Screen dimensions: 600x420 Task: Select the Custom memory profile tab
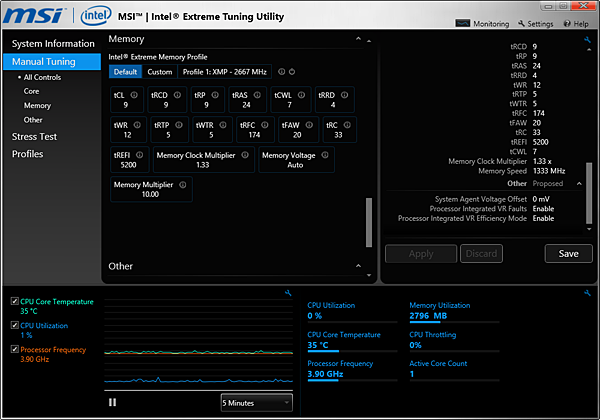pyautogui.click(x=159, y=72)
